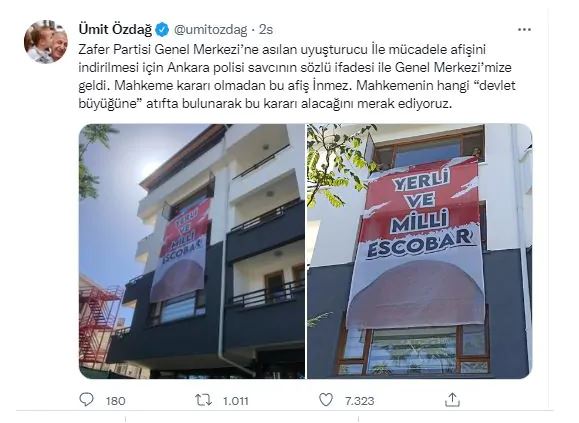
Task: Click the 7.323 likes count
Action: point(359,401)
